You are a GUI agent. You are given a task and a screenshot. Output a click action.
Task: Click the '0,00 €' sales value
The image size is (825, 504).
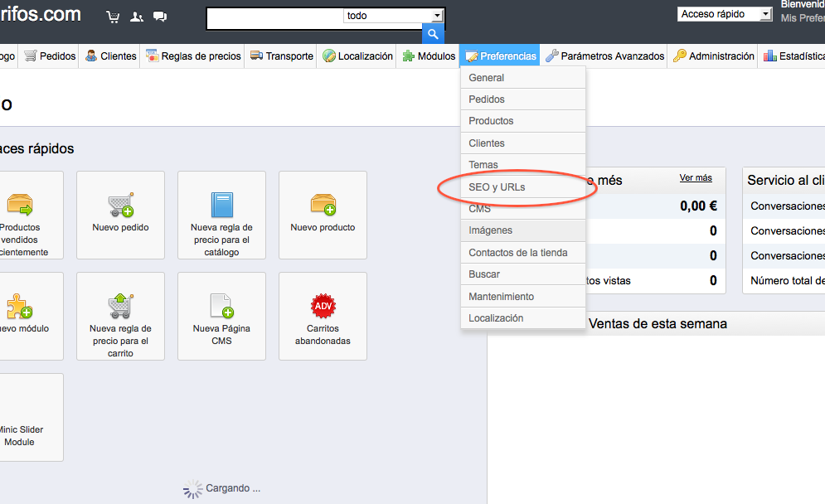click(x=698, y=206)
